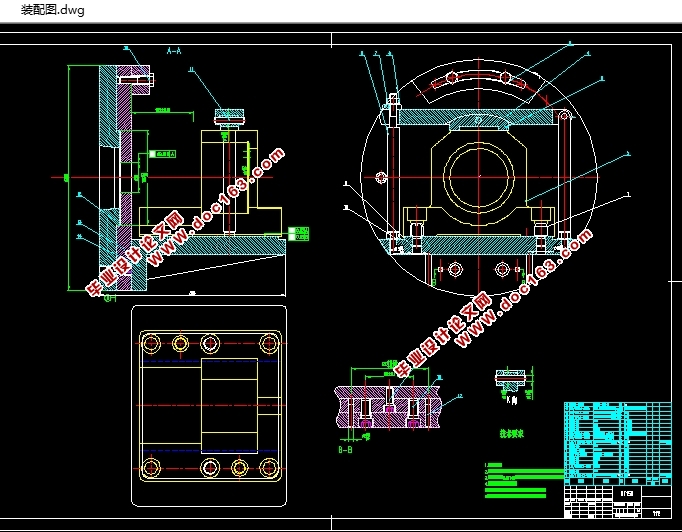The width and height of the screenshot is (682, 532).
Task: Click the green 技术要求 heading
Action: point(512,433)
